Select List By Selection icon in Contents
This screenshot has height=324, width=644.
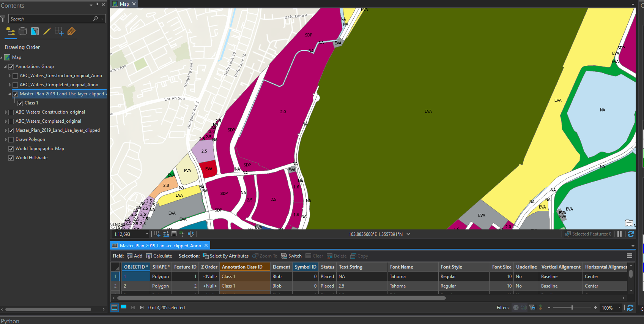click(35, 32)
